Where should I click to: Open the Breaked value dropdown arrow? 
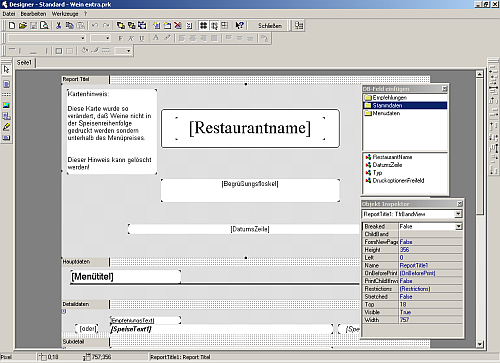(x=459, y=227)
